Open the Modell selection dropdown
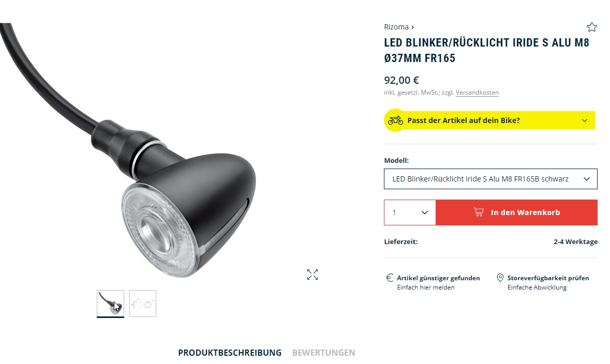 tap(490, 179)
